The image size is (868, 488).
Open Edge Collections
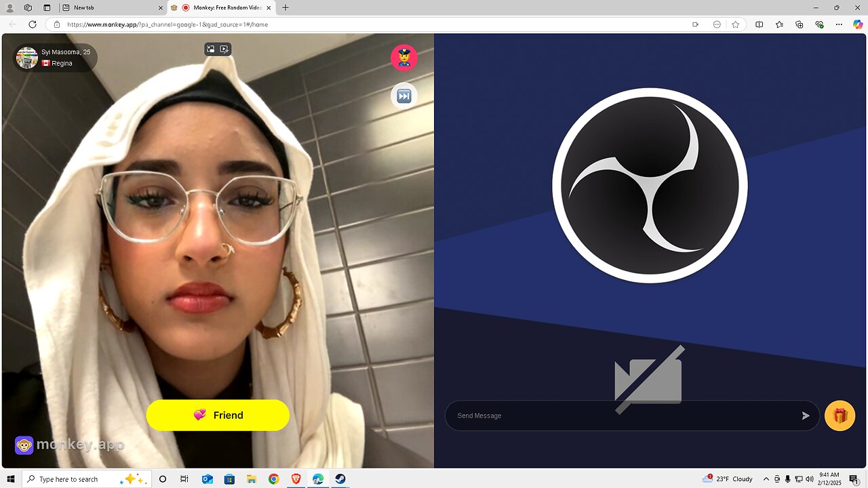point(799,24)
